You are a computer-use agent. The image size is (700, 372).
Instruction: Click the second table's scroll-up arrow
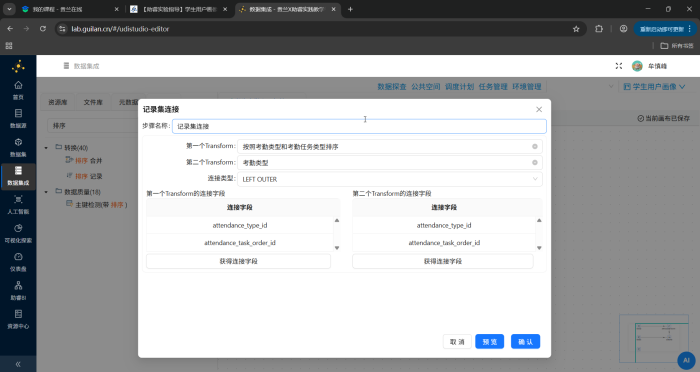(x=539, y=220)
